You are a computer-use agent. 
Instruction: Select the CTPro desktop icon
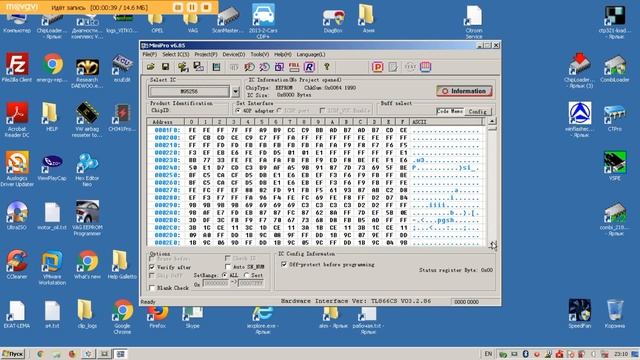(x=615, y=117)
